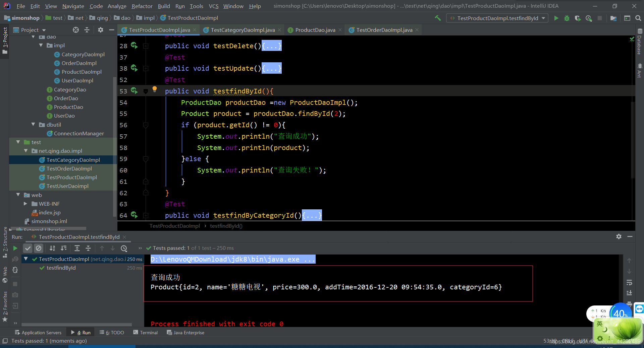Run with coverage from the top toolbar
This screenshot has height=348, width=644.
578,18
